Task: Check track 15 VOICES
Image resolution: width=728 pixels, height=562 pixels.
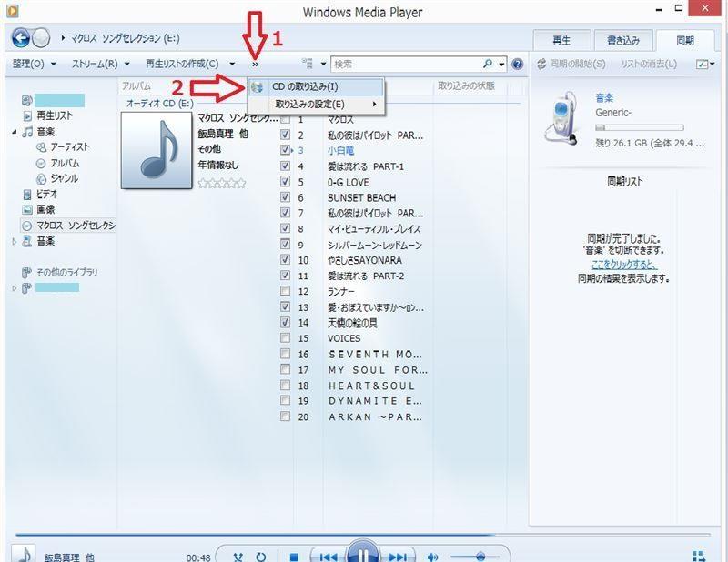Action: point(286,338)
